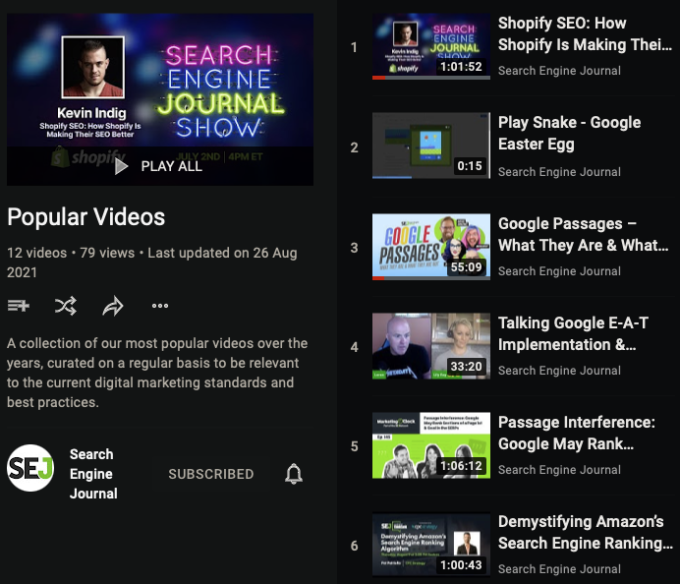
Task: Click the 1:06:12 duration badge
Action: 461,466
